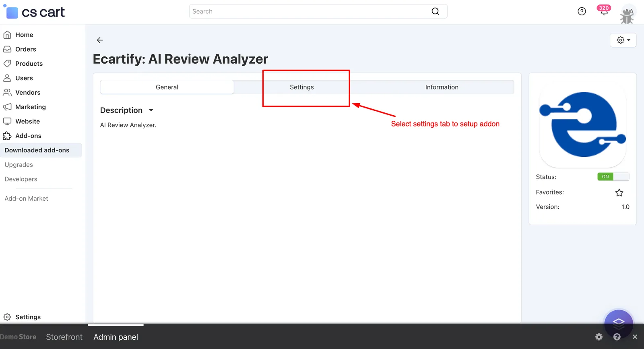Image resolution: width=644 pixels, height=349 pixels.
Task: Open the help question mark icon in header
Action: tap(582, 11)
